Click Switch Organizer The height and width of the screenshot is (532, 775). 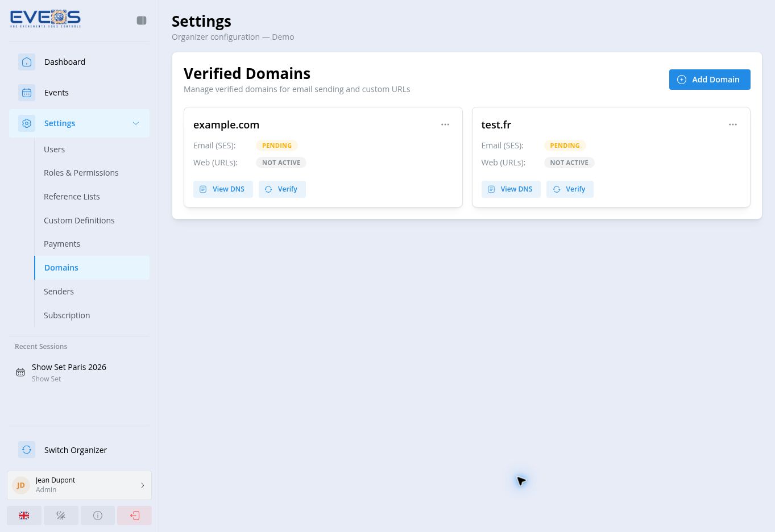[x=79, y=450]
